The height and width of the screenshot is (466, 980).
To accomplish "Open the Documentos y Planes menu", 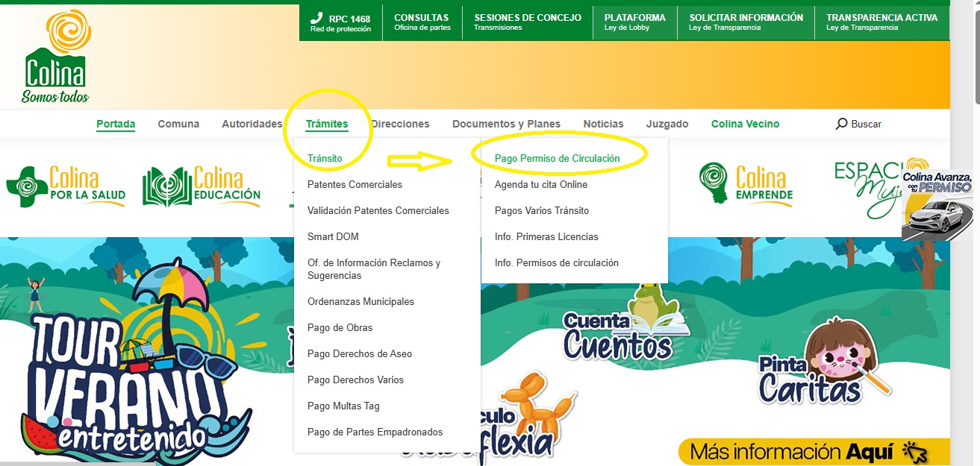I will click(505, 124).
